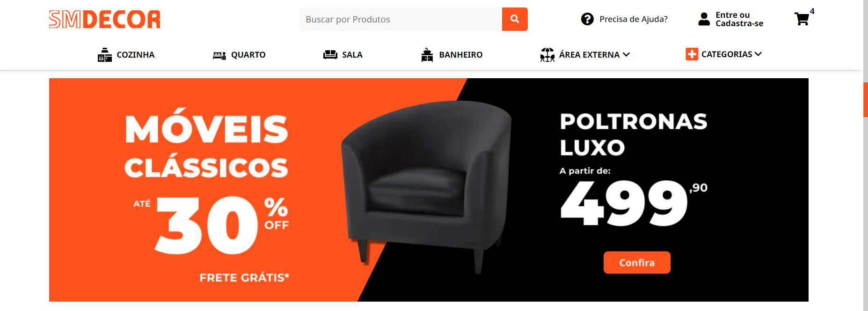This screenshot has height=311, width=868.
Task: Click the user profile icon
Action: point(704,19)
